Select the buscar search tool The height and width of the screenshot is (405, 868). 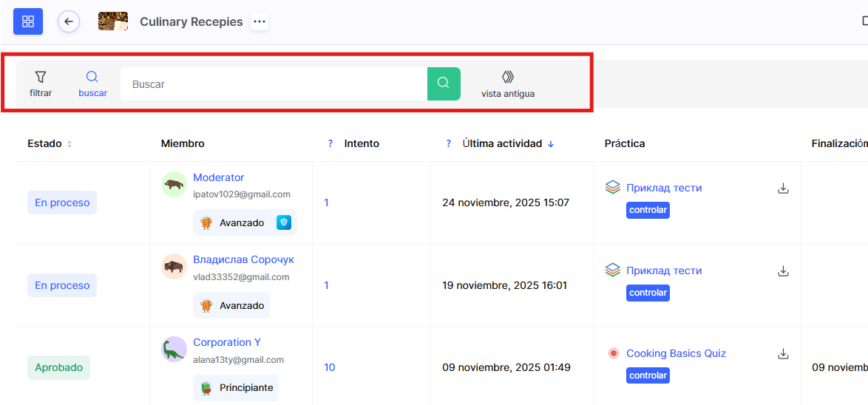(x=92, y=84)
